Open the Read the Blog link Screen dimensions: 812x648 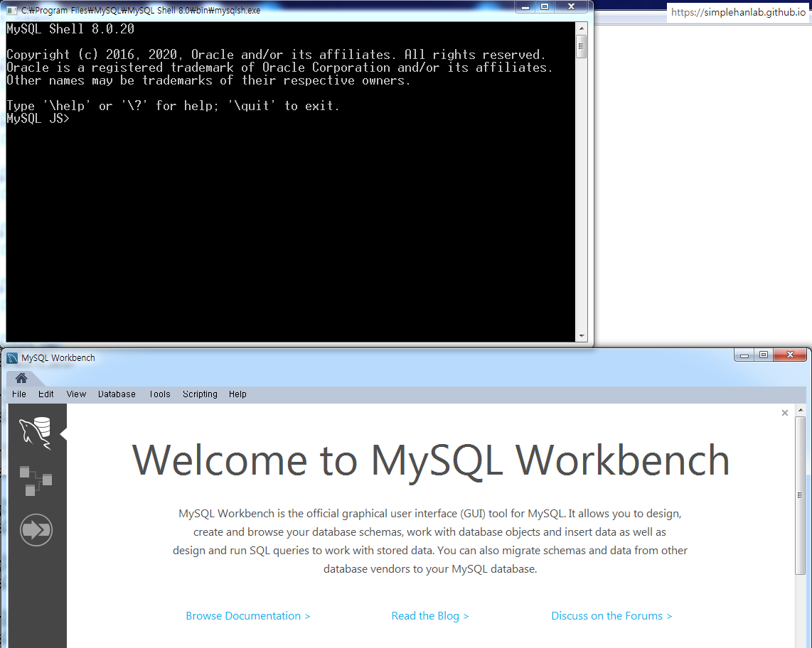point(430,616)
